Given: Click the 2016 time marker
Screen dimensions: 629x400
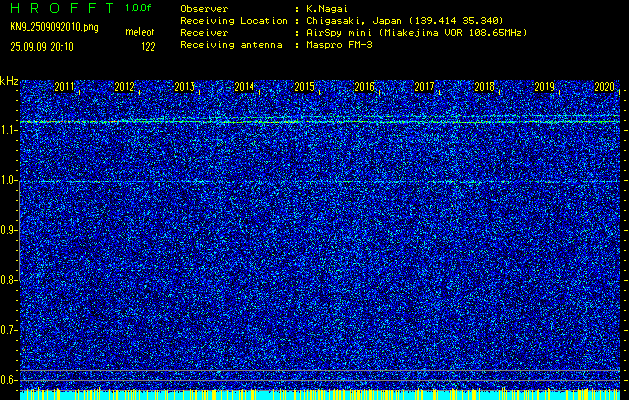Looking at the screenshot, I should [x=364, y=87].
